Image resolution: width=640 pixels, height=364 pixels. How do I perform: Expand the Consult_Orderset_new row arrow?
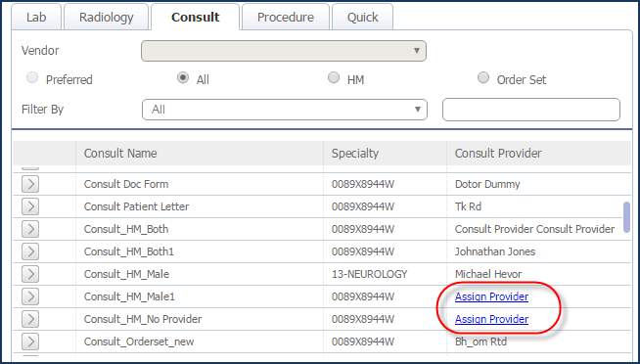[30, 341]
